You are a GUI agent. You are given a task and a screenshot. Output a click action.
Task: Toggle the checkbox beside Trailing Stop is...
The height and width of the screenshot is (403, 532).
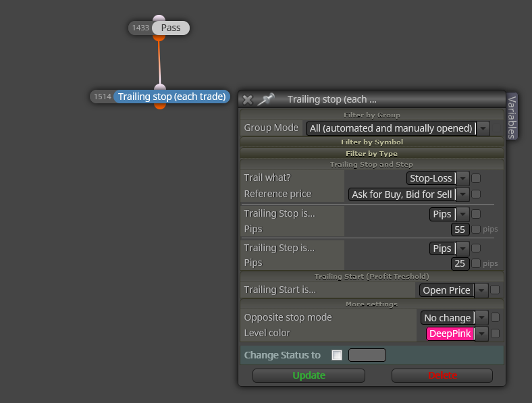coord(476,214)
